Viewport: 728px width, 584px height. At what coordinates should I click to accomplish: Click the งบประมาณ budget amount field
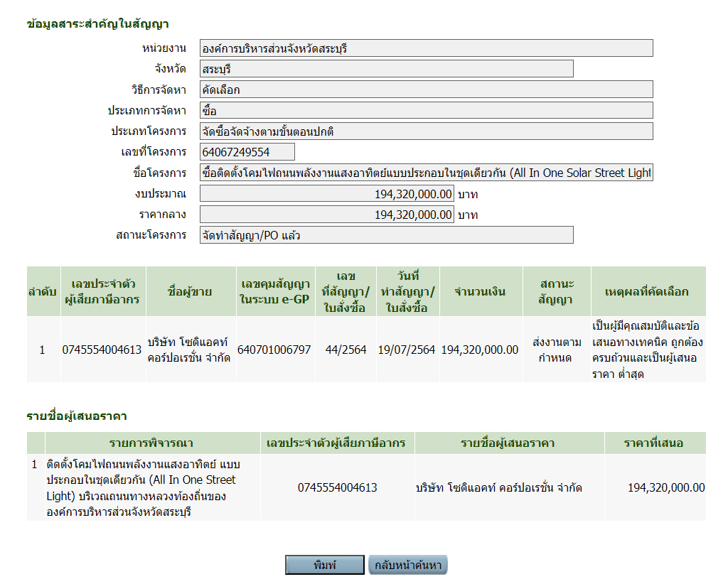326,194
